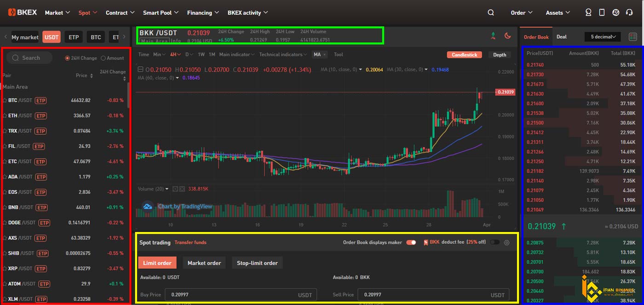Open the Technical indicators dropdown
Viewport: 644px width, 305px height.
click(x=283, y=55)
